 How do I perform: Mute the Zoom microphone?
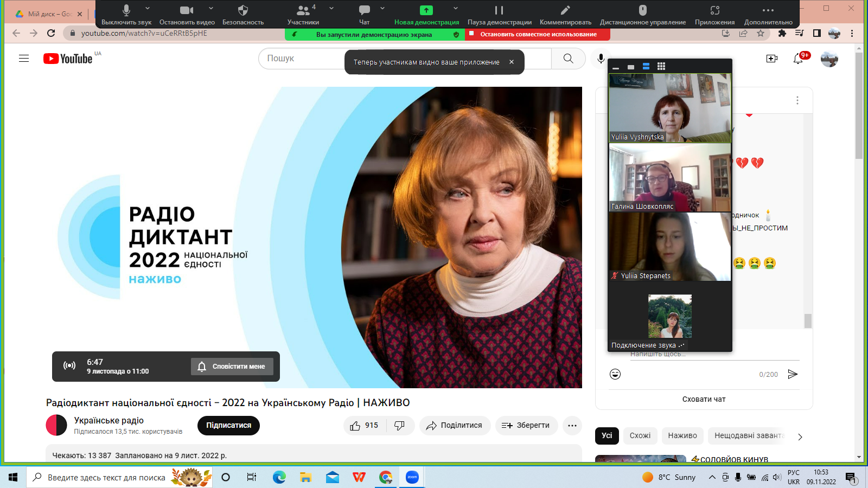point(126,10)
